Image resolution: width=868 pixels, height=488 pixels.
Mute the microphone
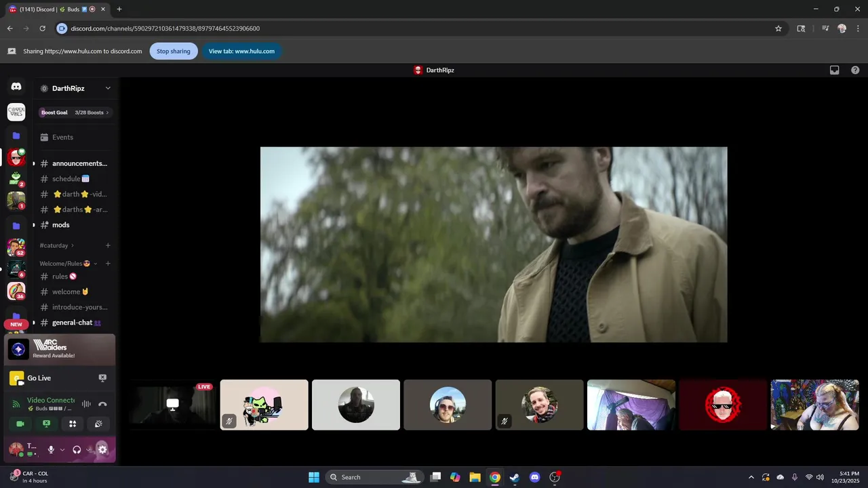point(51,449)
